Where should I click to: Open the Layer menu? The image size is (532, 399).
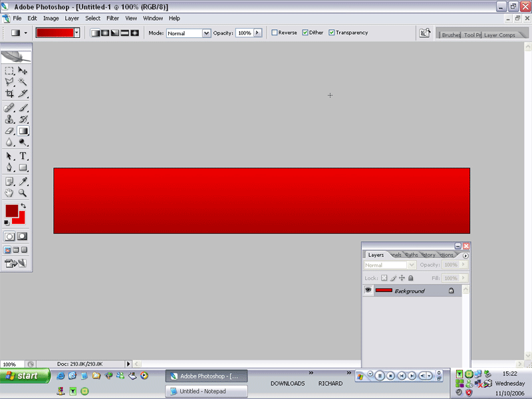coord(72,19)
